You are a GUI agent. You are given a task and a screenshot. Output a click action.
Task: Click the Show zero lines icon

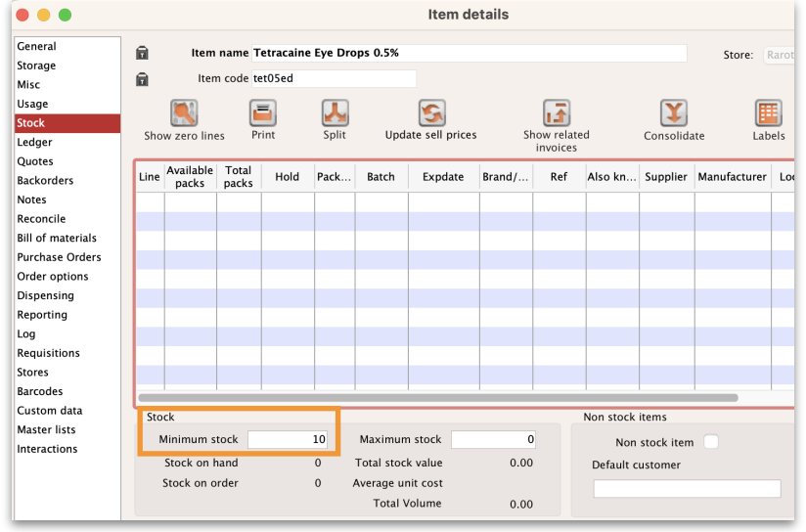point(184,113)
